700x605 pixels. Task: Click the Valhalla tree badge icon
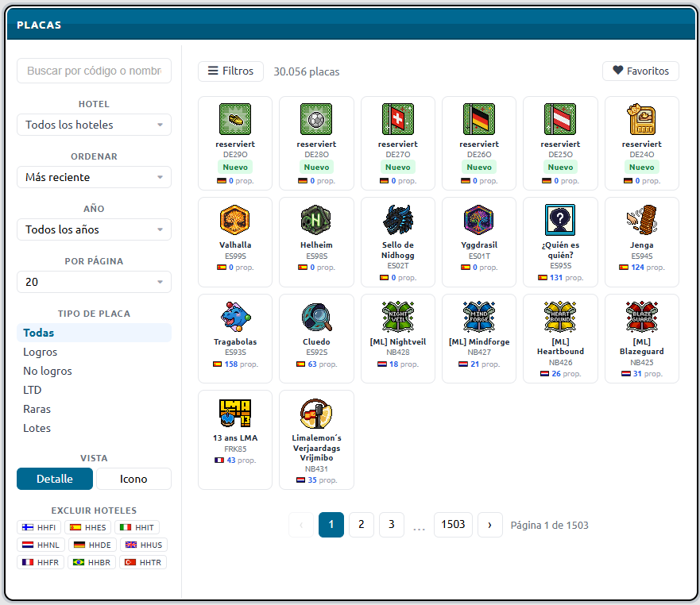pos(235,220)
